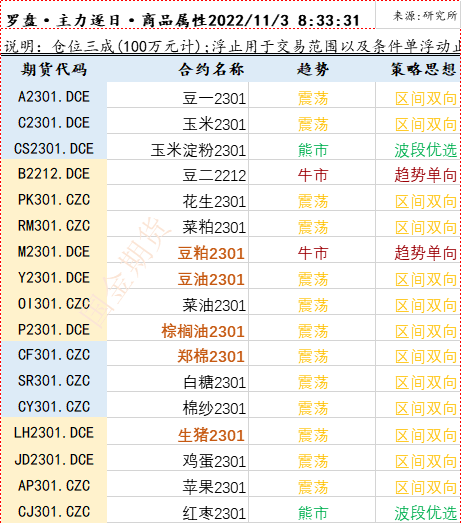This screenshot has height=524, width=461.
Task: Click 震荡 trend in 豆一2301 row
Action: (313, 99)
